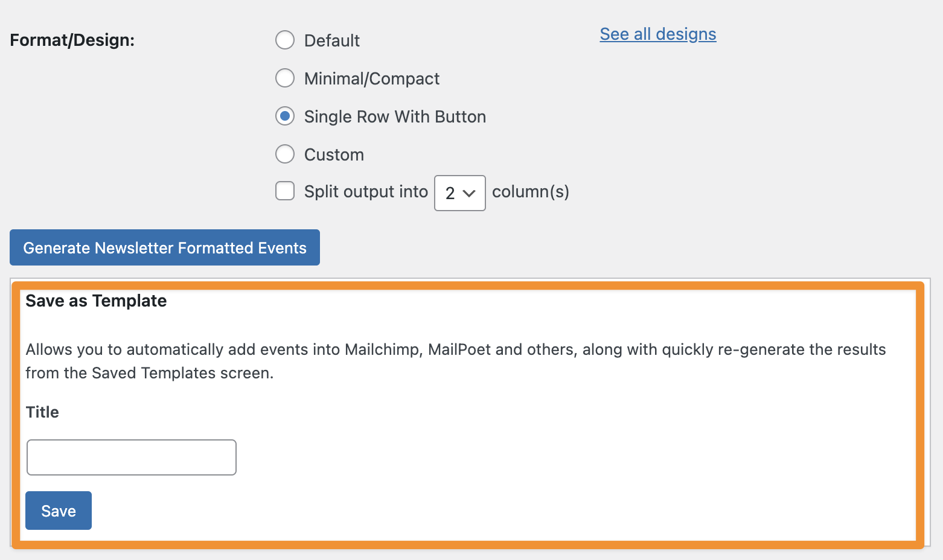
Task: Click the "Custom" option label text
Action: click(x=334, y=154)
